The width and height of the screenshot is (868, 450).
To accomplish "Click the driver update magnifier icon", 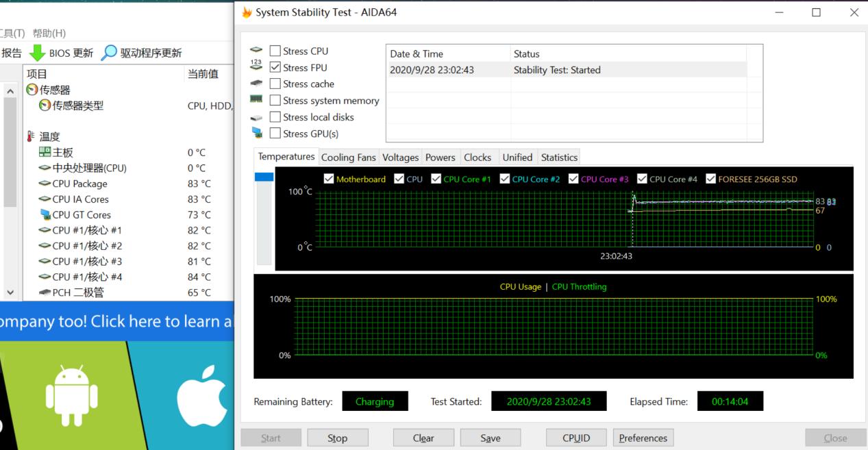I will pyautogui.click(x=109, y=53).
